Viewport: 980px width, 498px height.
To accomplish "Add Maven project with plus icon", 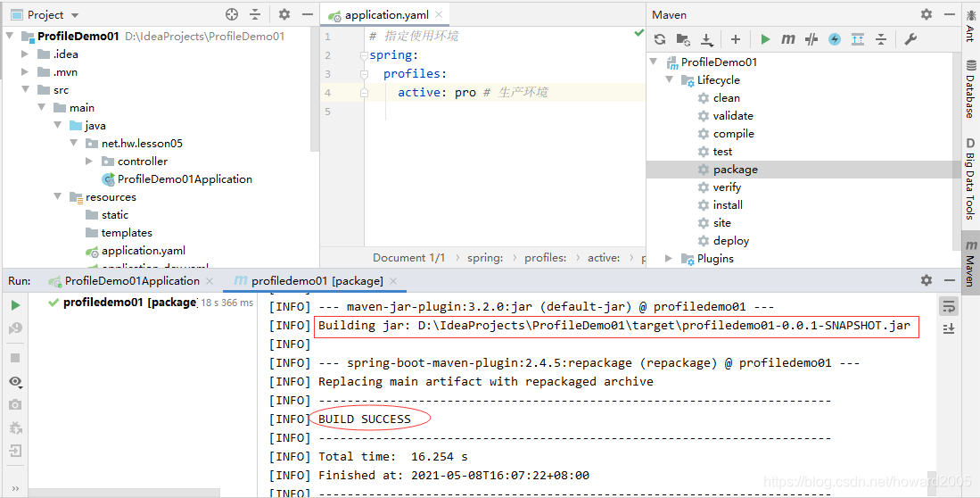I will click(x=736, y=39).
